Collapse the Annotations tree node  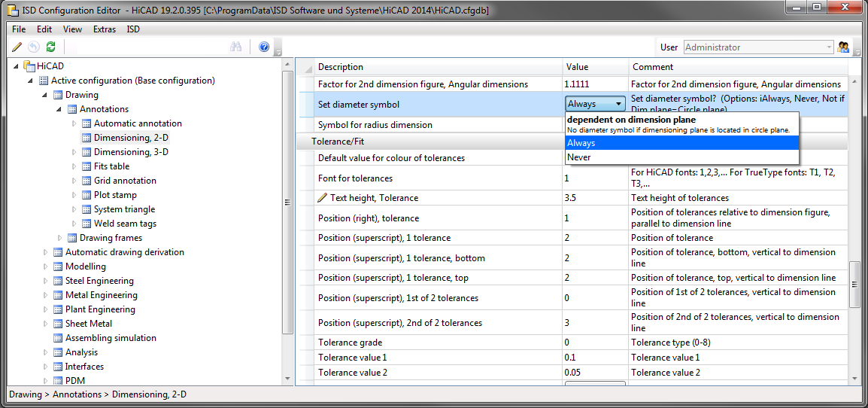(60, 109)
